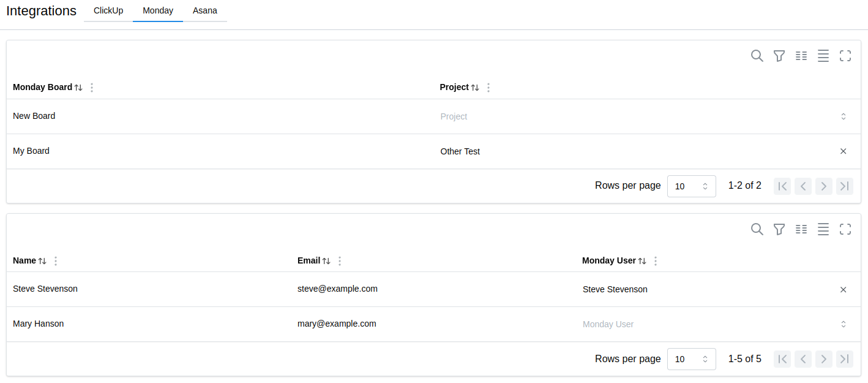Toggle filters in the Monday Board table
Viewport: 868px width, 383px height.
pos(779,56)
